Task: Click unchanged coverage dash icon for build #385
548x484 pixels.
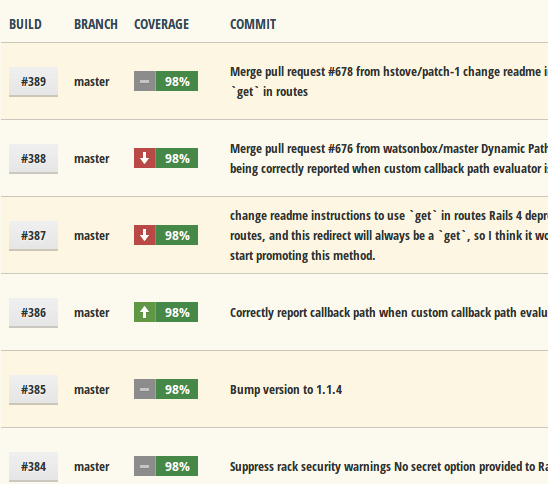Action: tap(145, 389)
